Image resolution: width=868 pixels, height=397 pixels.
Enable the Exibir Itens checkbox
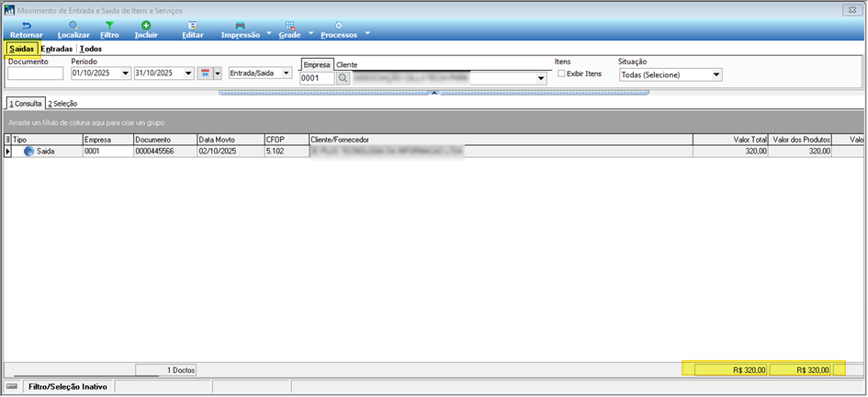561,74
